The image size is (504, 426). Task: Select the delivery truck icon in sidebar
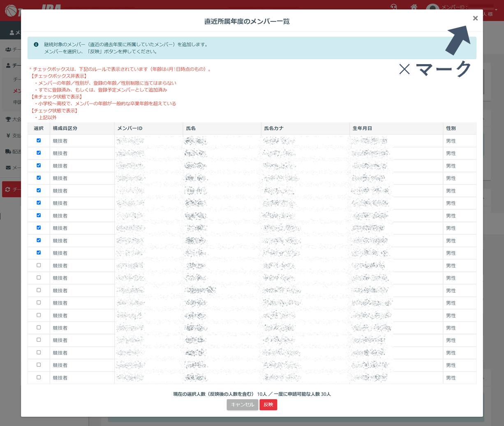[8, 151]
